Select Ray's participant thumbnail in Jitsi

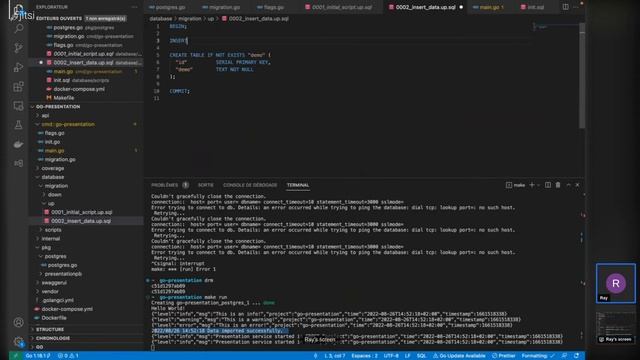616,283
